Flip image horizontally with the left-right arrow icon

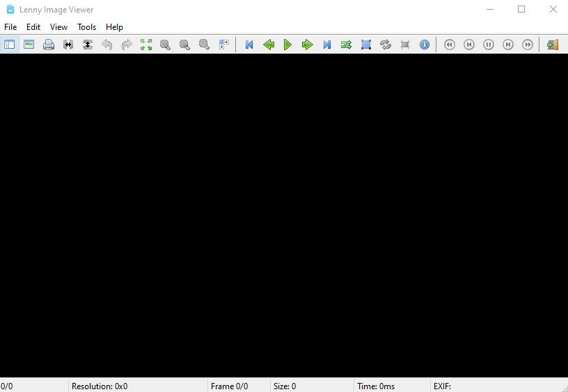point(68,45)
